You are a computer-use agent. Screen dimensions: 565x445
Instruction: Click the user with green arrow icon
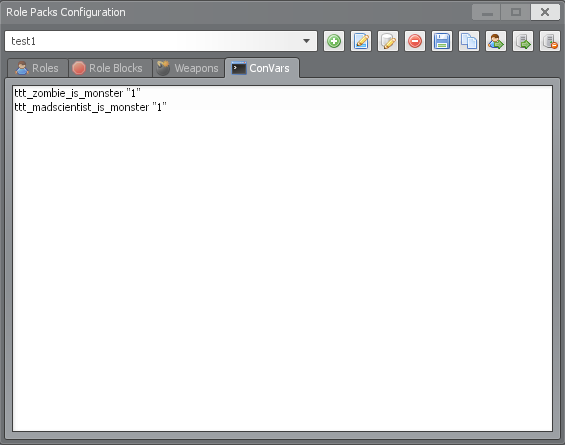tap(496, 41)
